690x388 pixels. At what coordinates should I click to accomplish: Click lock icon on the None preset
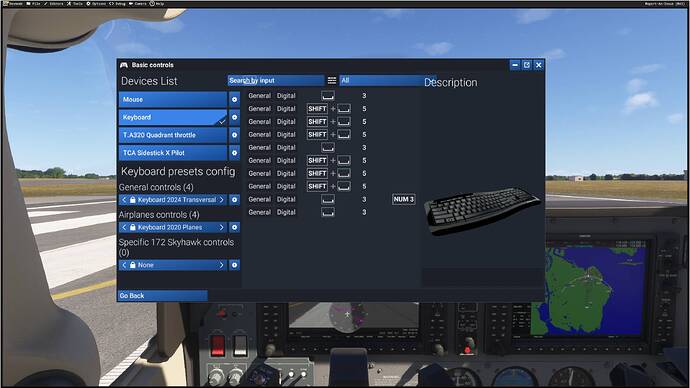click(132, 265)
